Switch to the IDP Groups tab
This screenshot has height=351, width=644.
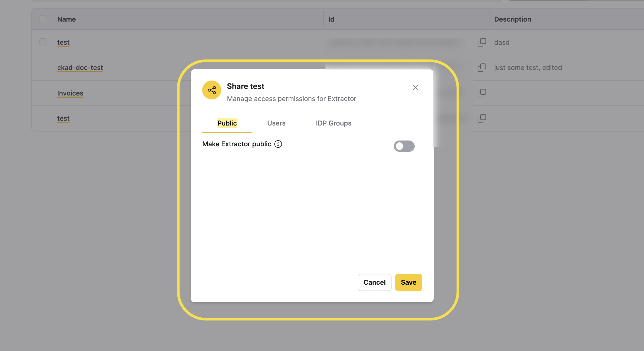click(334, 123)
